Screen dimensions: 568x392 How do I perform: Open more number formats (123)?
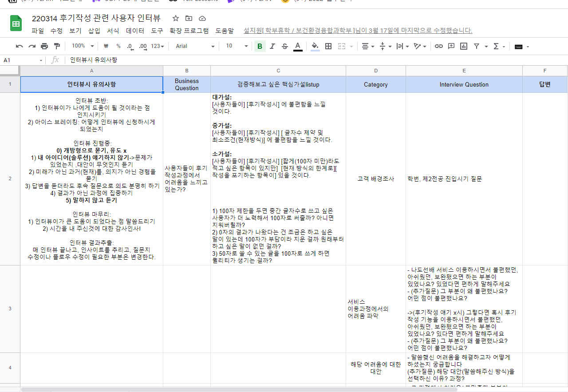158,46
